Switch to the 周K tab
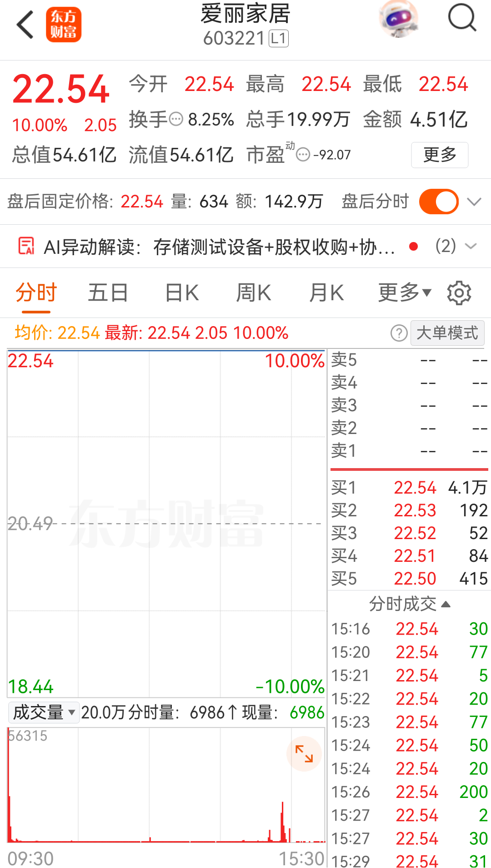Screen dimensions: 491x868 tap(254, 293)
